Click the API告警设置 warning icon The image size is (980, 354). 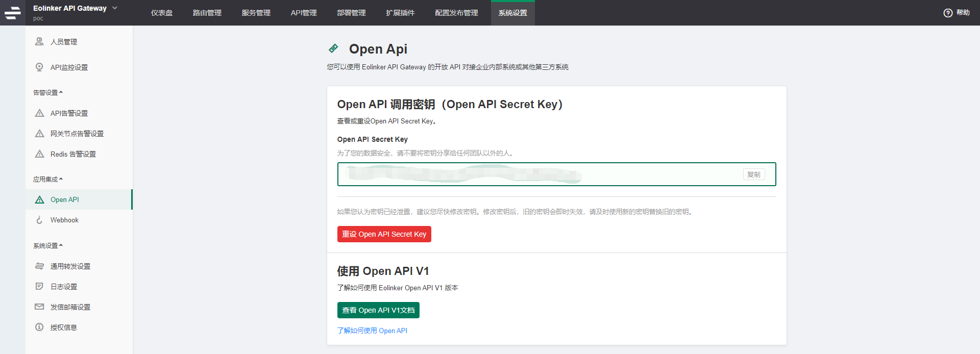(x=39, y=113)
